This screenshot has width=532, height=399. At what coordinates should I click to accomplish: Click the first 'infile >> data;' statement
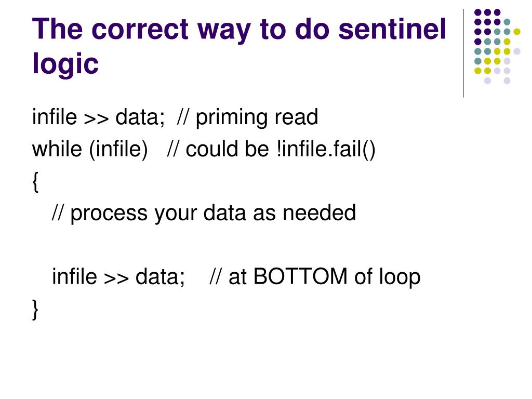pos(98,117)
